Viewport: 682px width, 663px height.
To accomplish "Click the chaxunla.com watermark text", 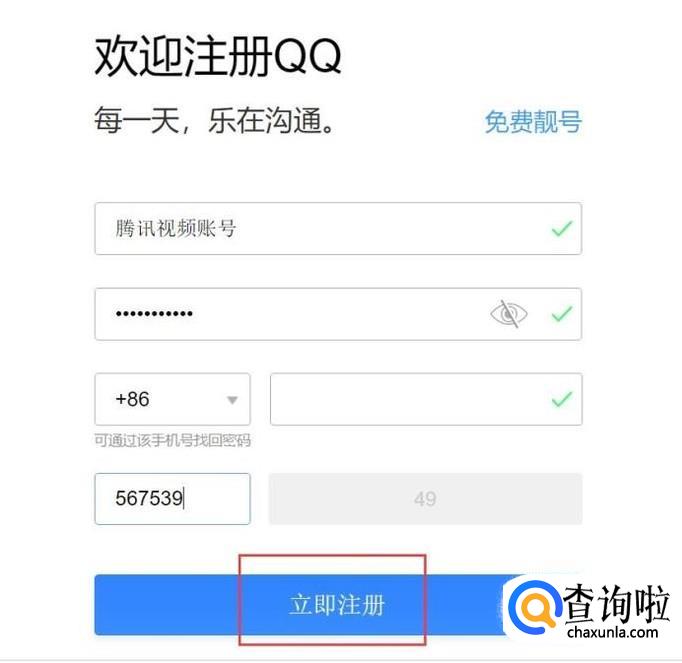I will click(612, 631).
